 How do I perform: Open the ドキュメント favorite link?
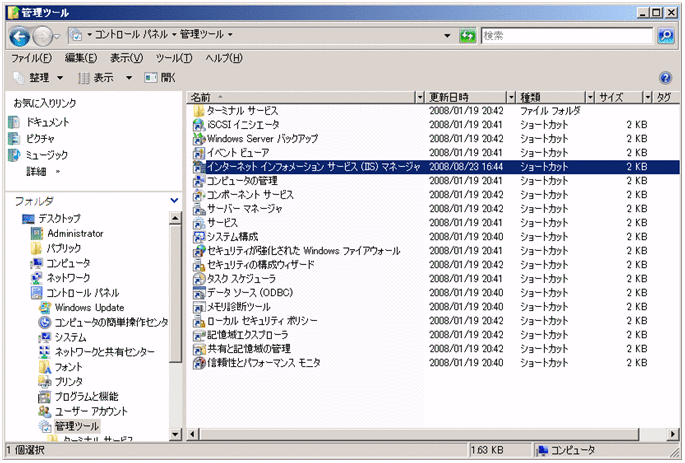[47, 122]
